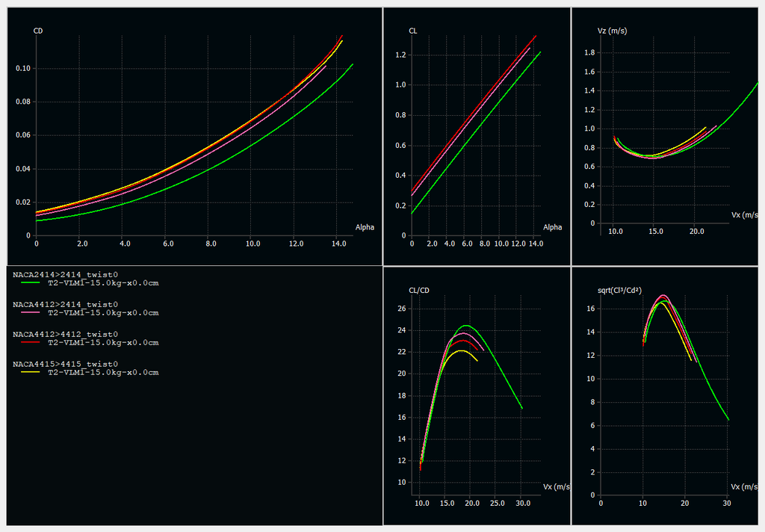Click the Alpha label in the CD graph
Screen dimensions: 765x532
(365, 227)
